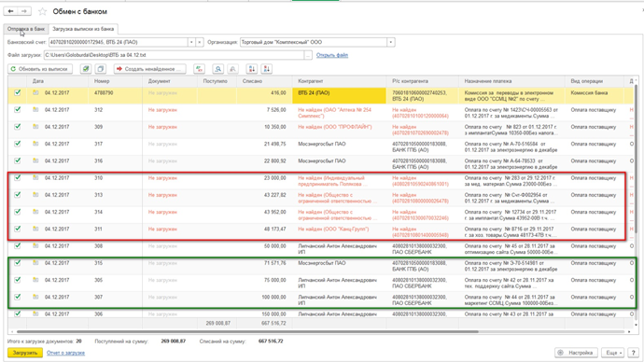Screen dimensions: 644x362
Task: Click the Вид операции column header
Action: click(595, 81)
